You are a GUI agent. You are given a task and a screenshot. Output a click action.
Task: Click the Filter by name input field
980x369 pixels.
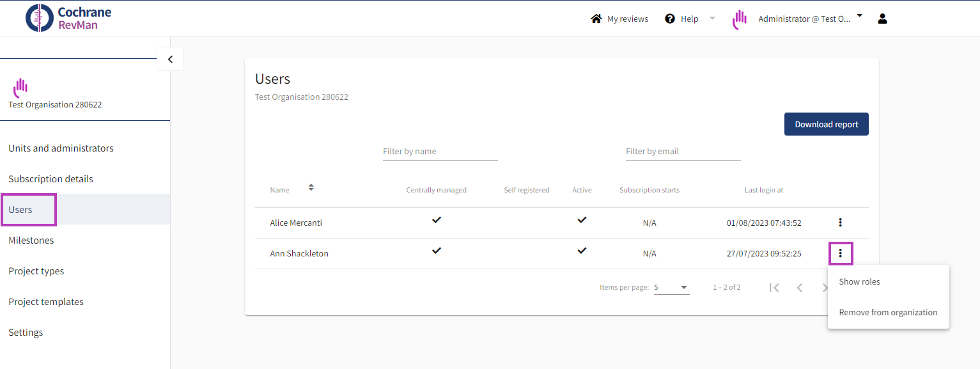tap(440, 151)
